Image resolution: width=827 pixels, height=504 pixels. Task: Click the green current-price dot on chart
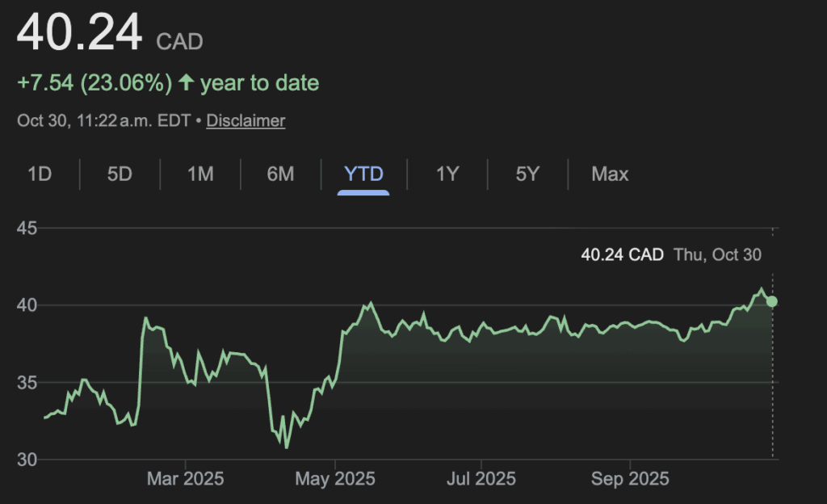point(772,301)
